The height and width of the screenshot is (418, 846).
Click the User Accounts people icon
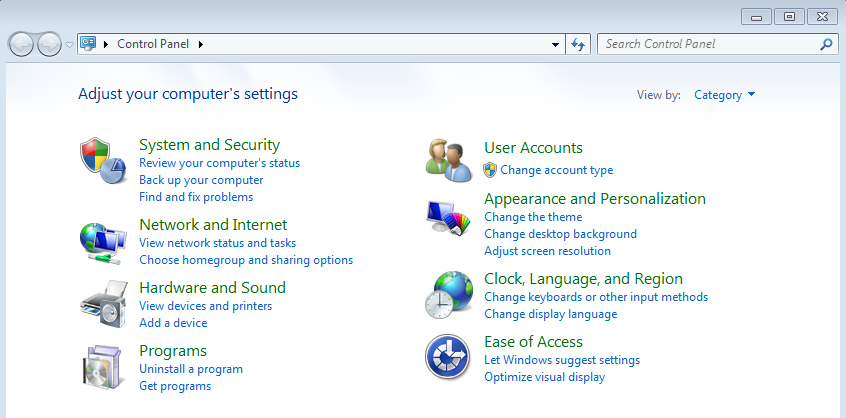coord(448,160)
